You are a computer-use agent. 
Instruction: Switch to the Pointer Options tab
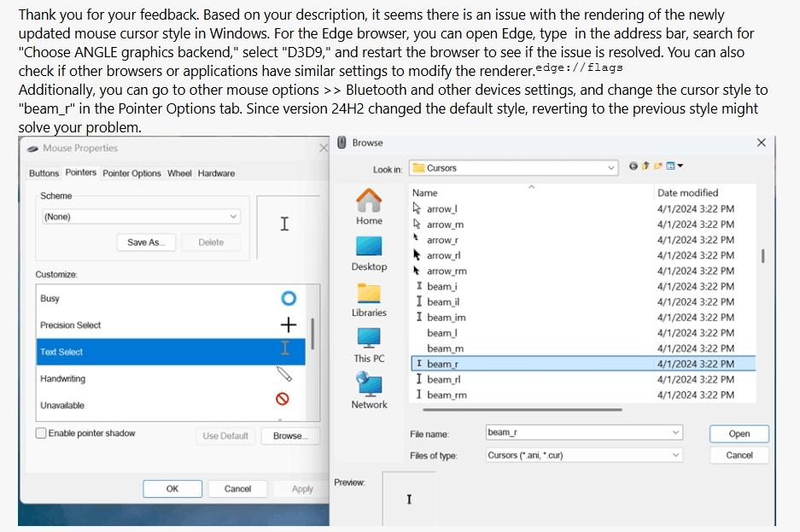(133, 173)
